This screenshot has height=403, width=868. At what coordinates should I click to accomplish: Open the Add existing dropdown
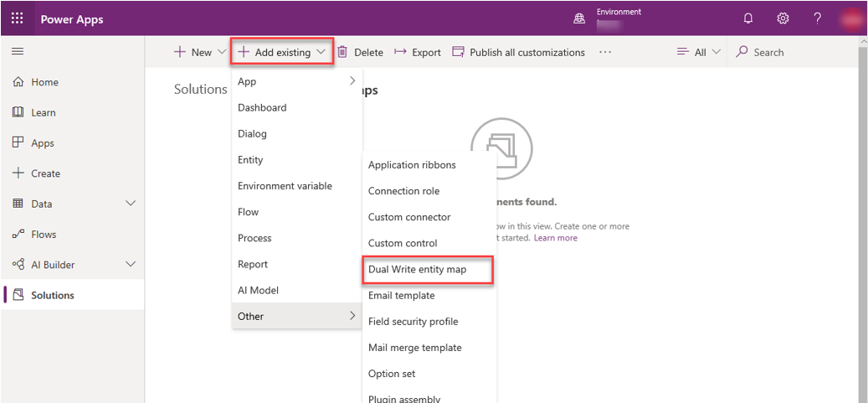(x=283, y=52)
